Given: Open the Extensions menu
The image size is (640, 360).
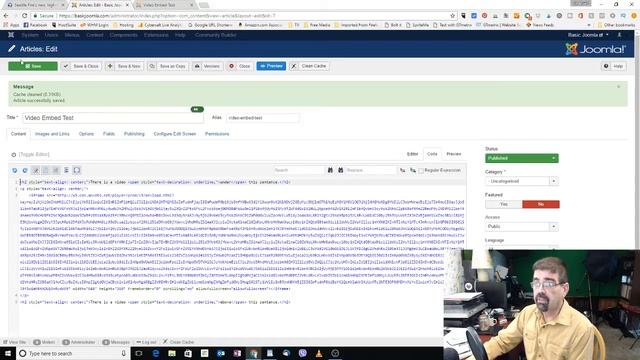Looking at the screenshot, I should click(x=156, y=35).
